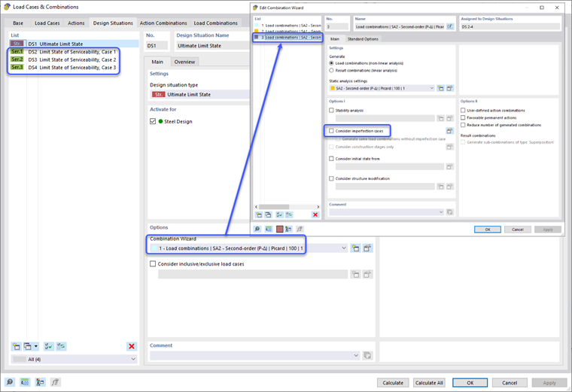
Task: Enable Consider inclusive/exclusive load cases
Action: (153, 263)
